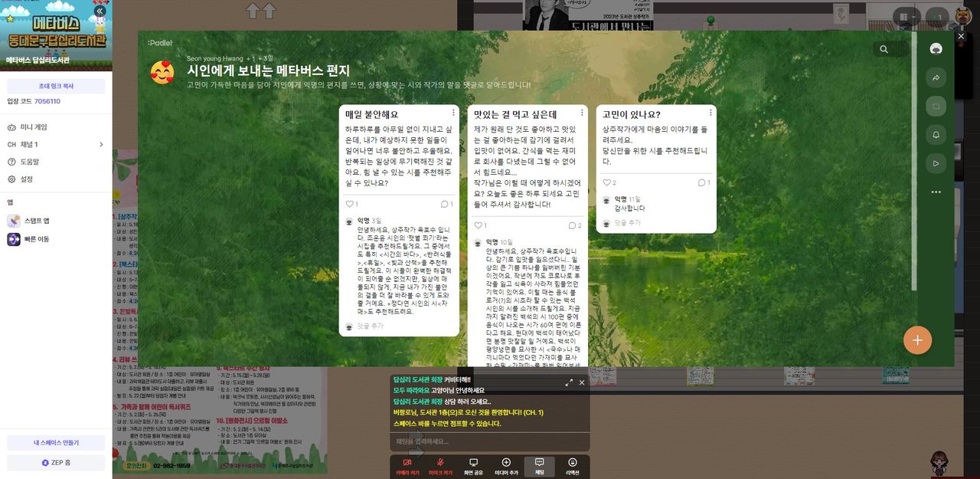Viewport: 980px width, 479px height.
Task: Open 설정 settings in the sidebar
Action: point(26,179)
